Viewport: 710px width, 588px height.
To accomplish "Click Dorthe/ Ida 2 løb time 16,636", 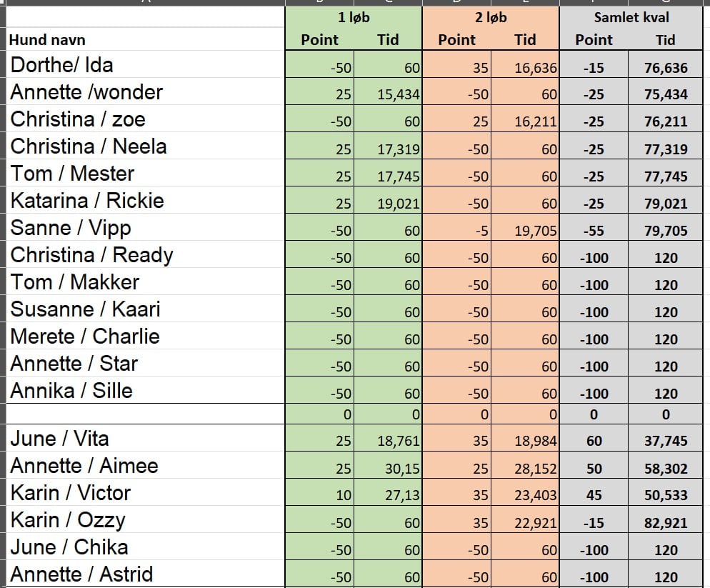I will point(525,64).
